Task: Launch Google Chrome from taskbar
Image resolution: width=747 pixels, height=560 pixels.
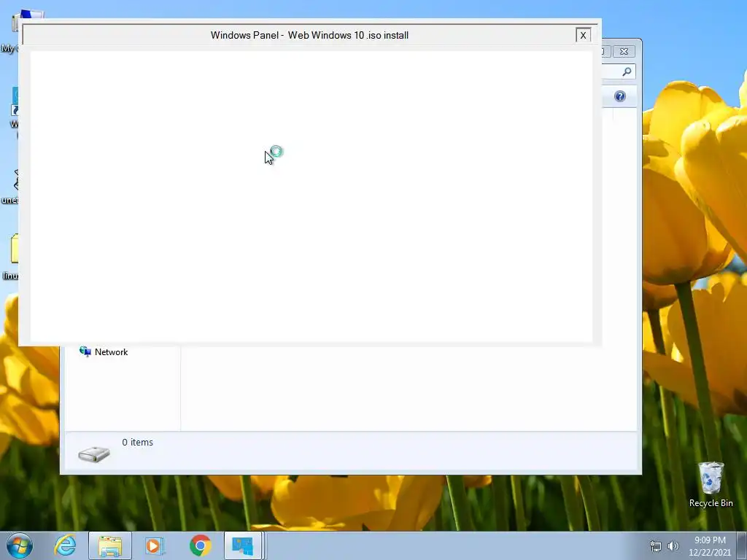Action: (201, 545)
